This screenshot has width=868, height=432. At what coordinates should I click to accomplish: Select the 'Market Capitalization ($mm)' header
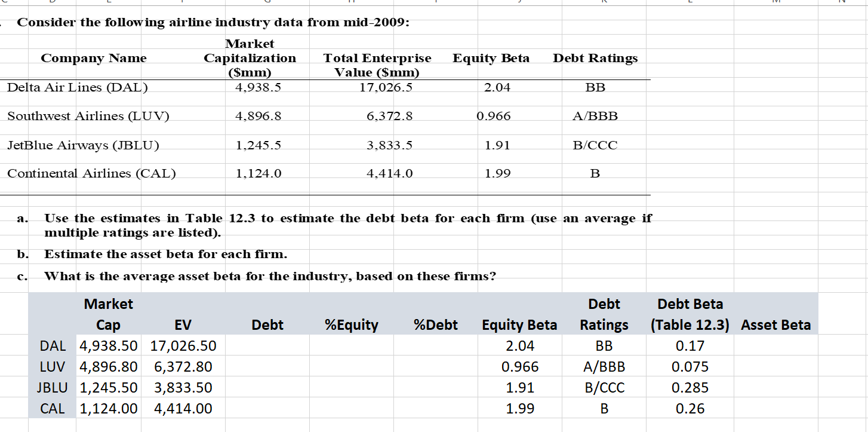250,59
